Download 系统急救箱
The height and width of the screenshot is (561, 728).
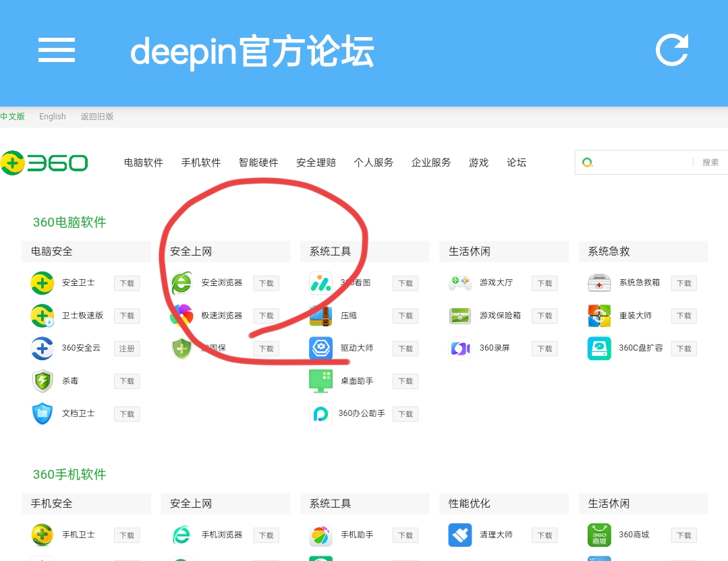click(684, 283)
